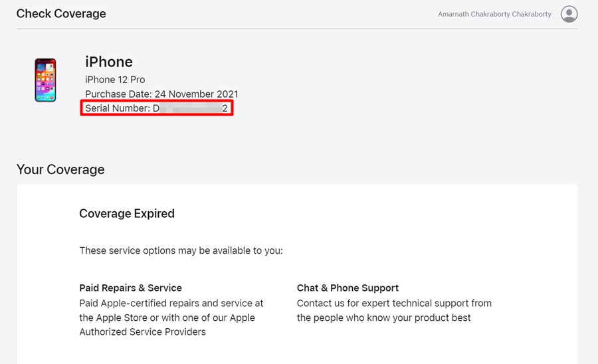Image resolution: width=598 pixels, height=364 pixels.
Task: Select the Check Coverage page title
Action: (61, 13)
